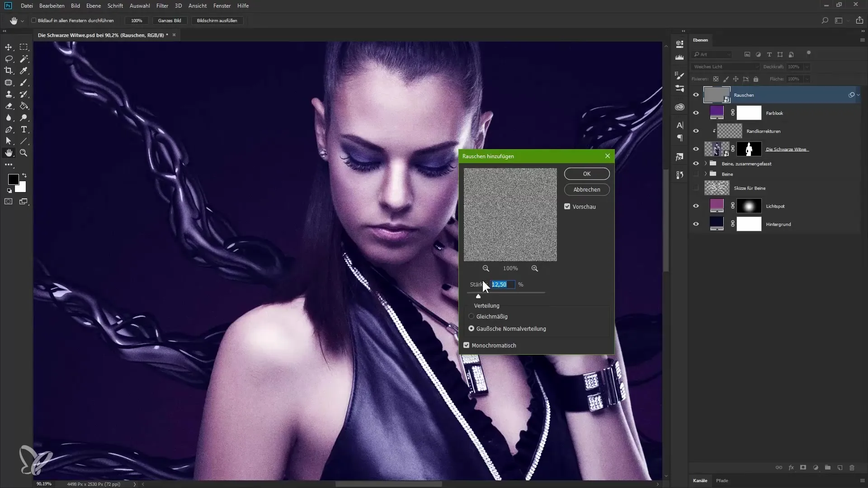The width and height of the screenshot is (868, 488).
Task: Click the search icon in options bar
Action: [x=825, y=20]
